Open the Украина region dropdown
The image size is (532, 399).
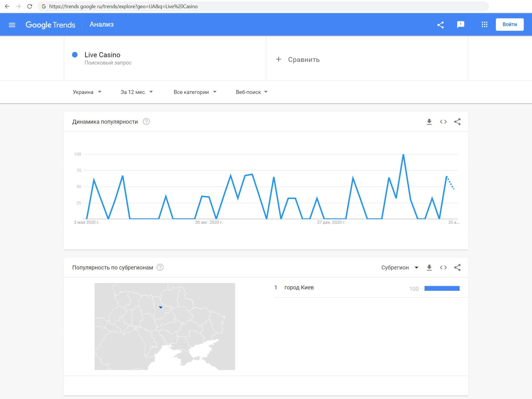click(87, 92)
